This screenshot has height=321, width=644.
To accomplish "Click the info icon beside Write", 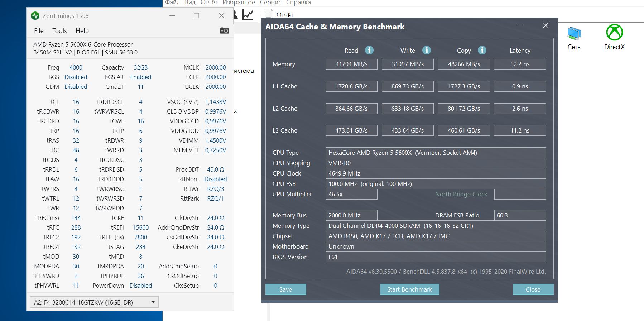I will [427, 50].
